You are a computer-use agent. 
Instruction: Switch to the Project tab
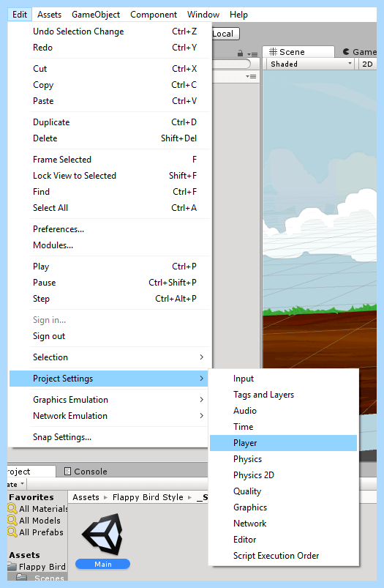(31, 472)
